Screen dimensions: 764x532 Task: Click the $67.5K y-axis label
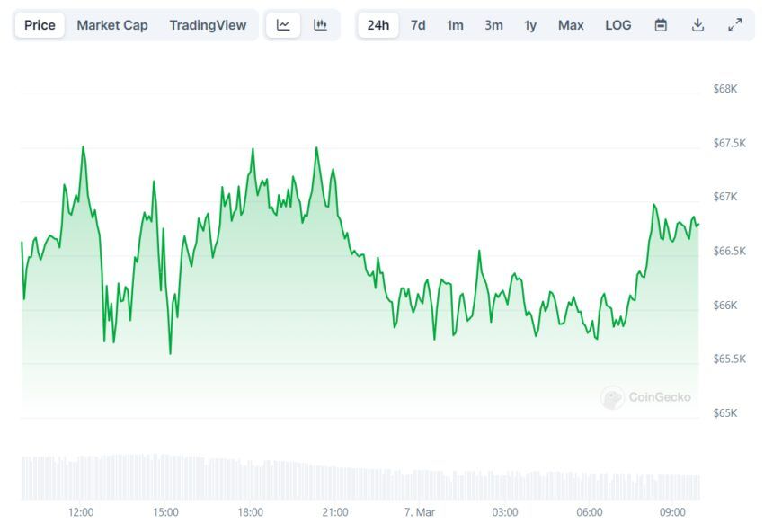729,143
